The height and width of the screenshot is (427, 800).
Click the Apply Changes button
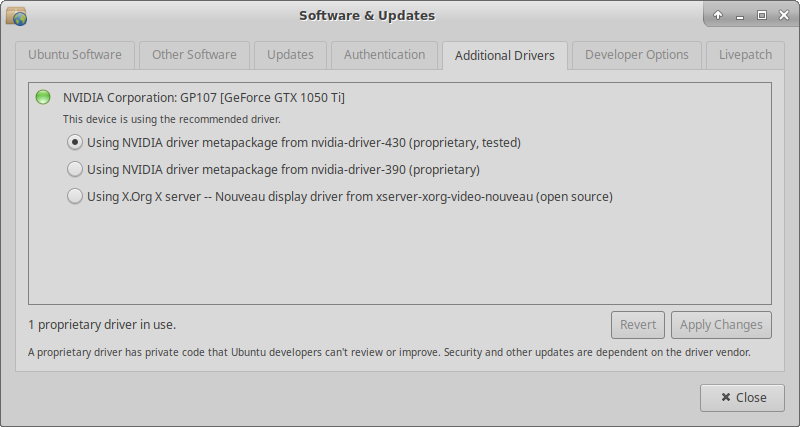point(721,324)
